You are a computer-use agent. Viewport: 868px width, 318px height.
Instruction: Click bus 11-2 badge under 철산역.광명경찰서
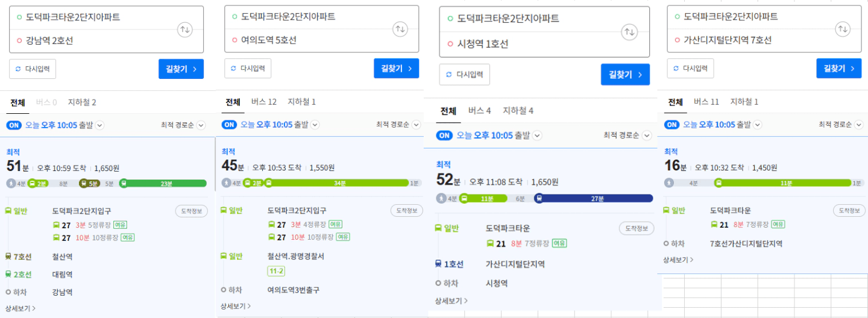click(x=276, y=272)
